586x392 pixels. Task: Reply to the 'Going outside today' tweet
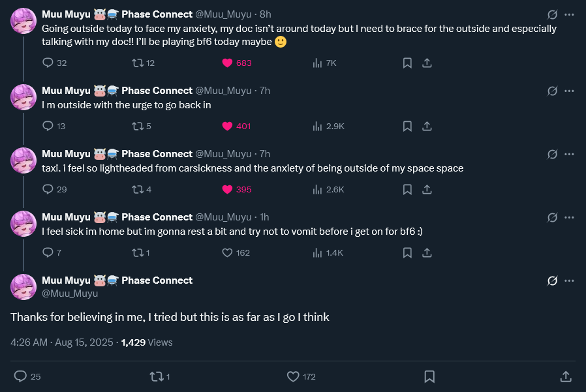48,63
